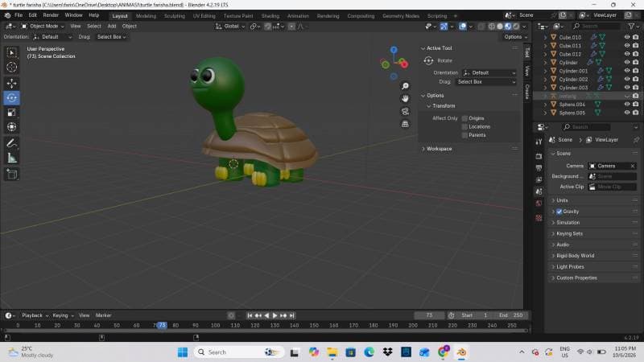Image resolution: width=644 pixels, height=362 pixels.
Task: Expand the Units panel
Action: (562, 200)
